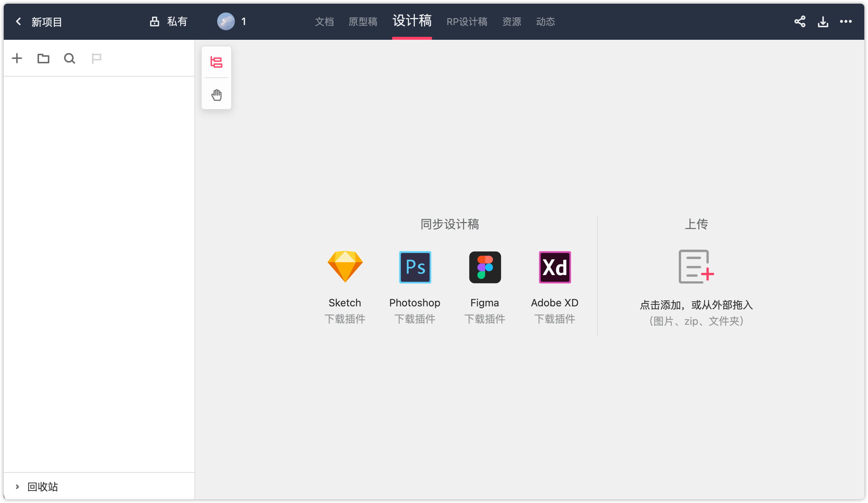Expand the 回收站 chevron
Screen dimensions: 868x503
pyautogui.click(x=17, y=487)
